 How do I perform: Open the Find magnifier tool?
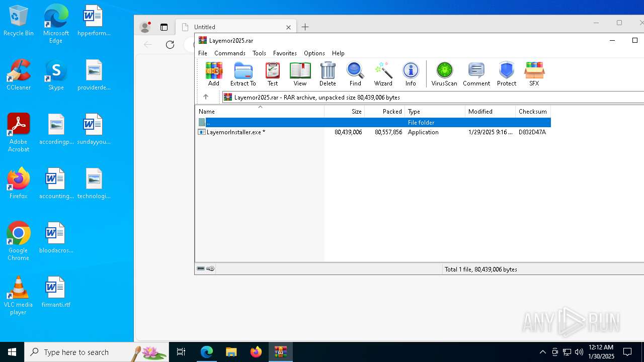tap(355, 74)
